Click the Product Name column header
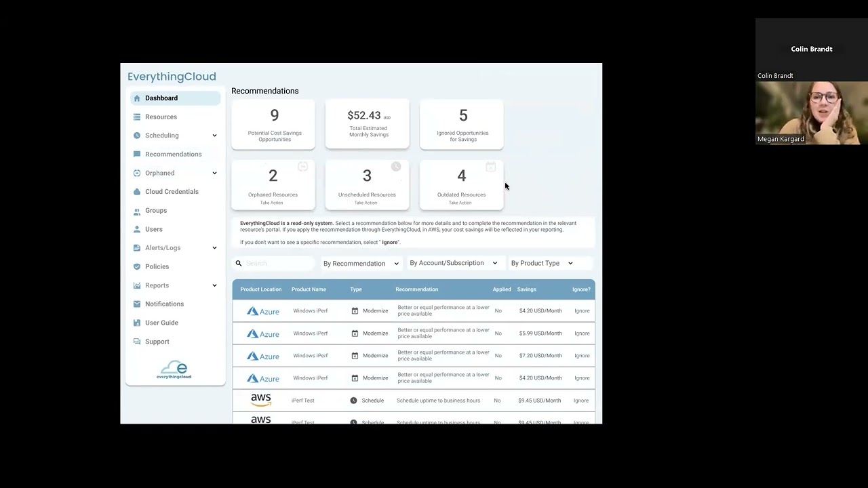The image size is (868, 488). [309, 289]
